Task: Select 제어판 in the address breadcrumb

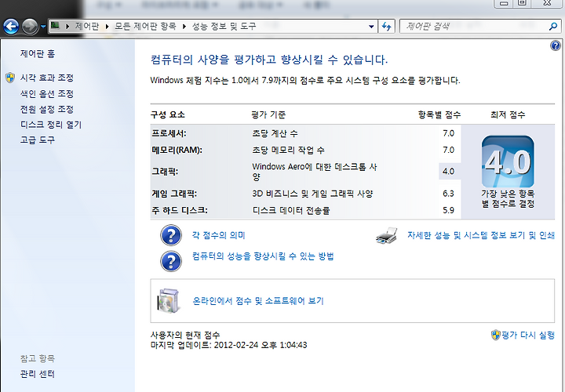Action: pyautogui.click(x=87, y=27)
